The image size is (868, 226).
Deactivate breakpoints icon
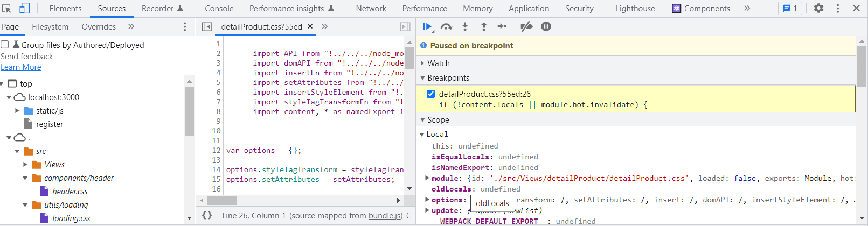coord(526,26)
